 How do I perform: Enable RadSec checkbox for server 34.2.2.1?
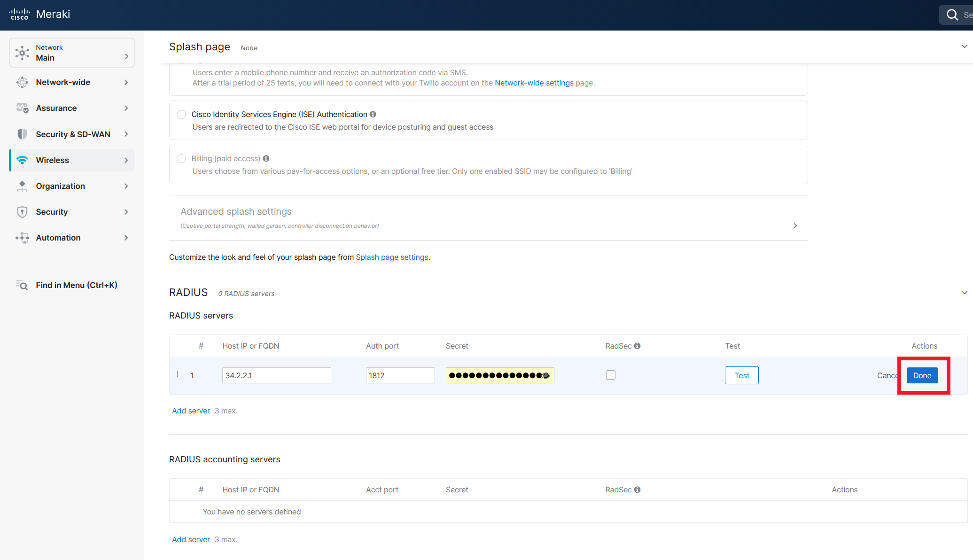[611, 375]
